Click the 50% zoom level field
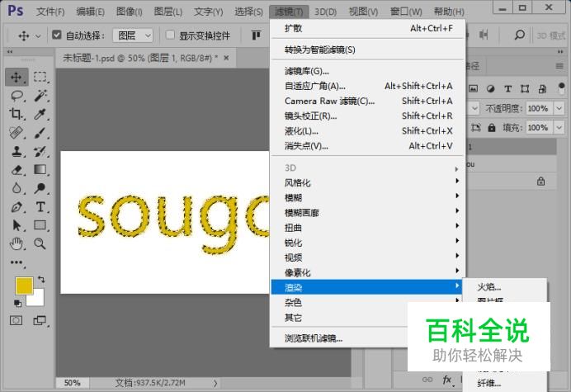 72,383
